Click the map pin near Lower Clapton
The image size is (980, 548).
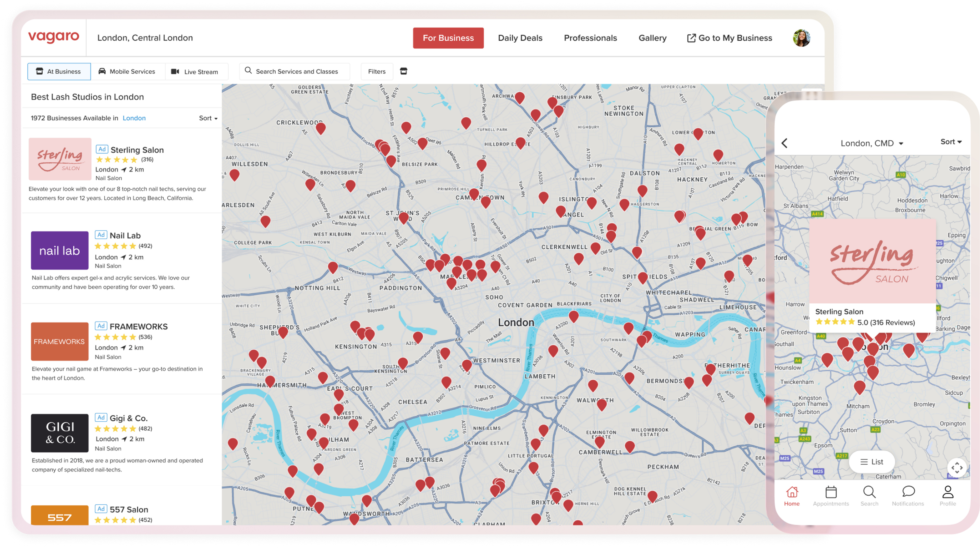tap(698, 133)
